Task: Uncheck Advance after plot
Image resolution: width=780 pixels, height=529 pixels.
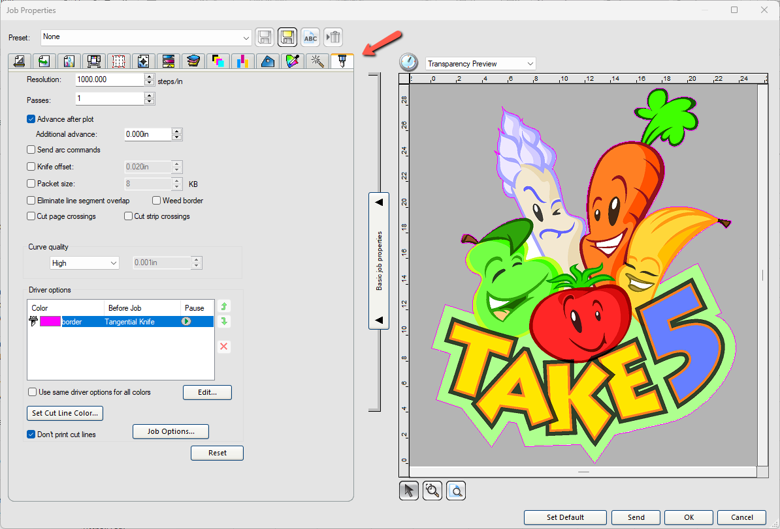Action: (x=31, y=119)
